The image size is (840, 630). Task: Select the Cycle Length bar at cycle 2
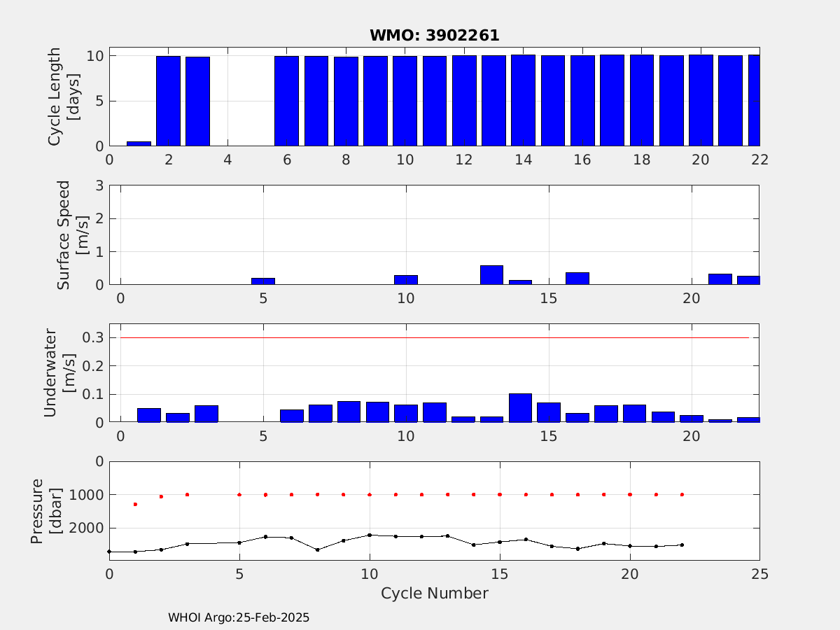pyautogui.click(x=168, y=101)
